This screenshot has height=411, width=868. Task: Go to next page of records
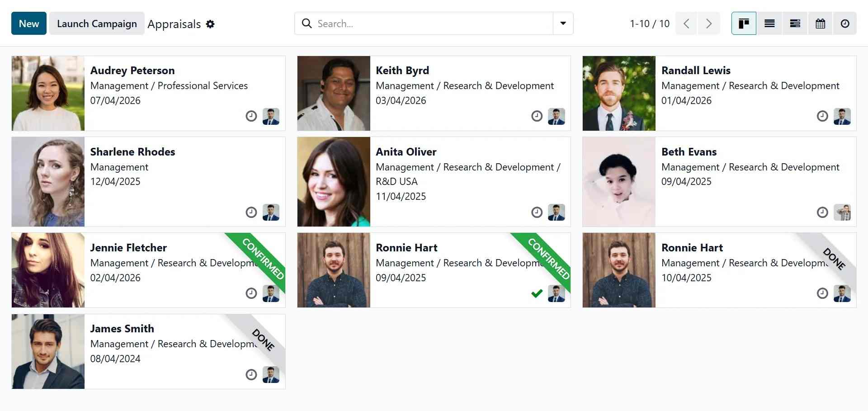[709, 24]
